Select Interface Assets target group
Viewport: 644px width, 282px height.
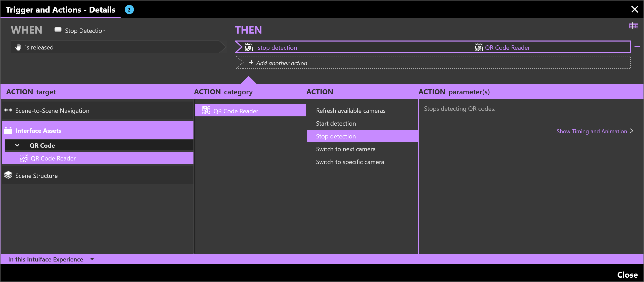pyautogui.click(x=97, y=130)
